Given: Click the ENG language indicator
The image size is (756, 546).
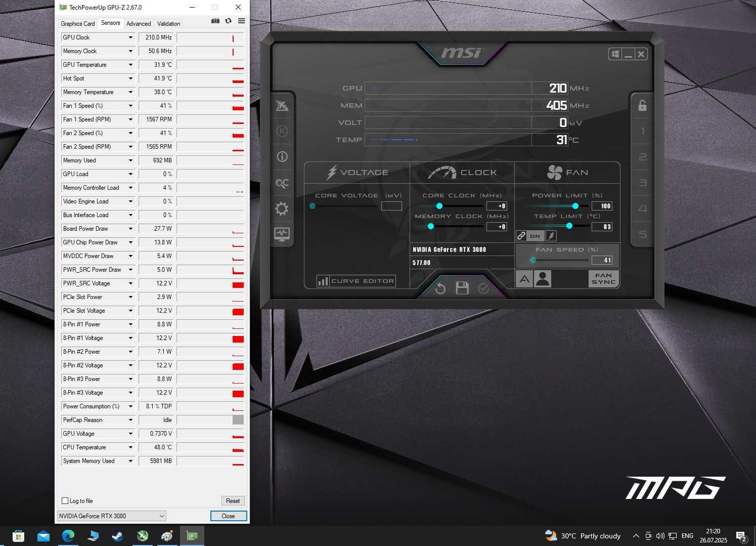Looking at the screenshot, I should tap(687, 536).
